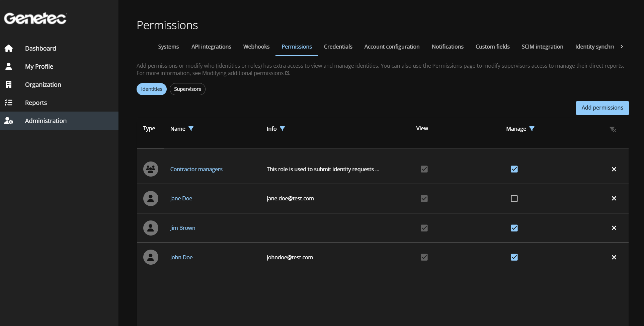Image resolution: width=644 pixels, height=326 pixels.
Task: Open the Webhooks tab
Action: coord(256,47)
